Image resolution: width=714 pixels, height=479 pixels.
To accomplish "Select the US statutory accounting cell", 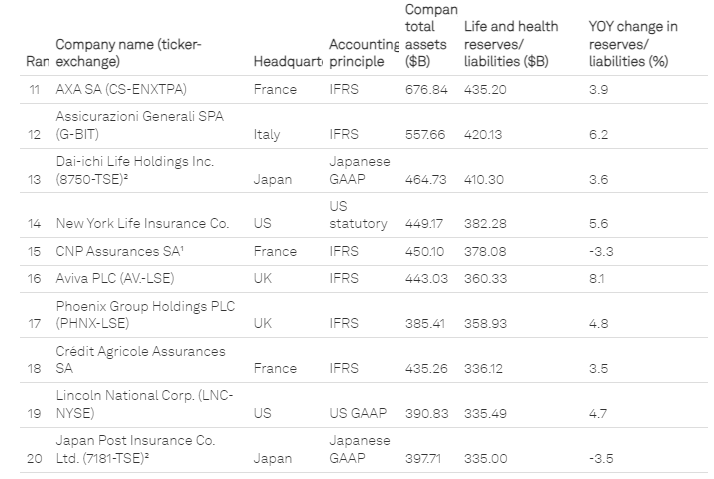I will (358, 215).
